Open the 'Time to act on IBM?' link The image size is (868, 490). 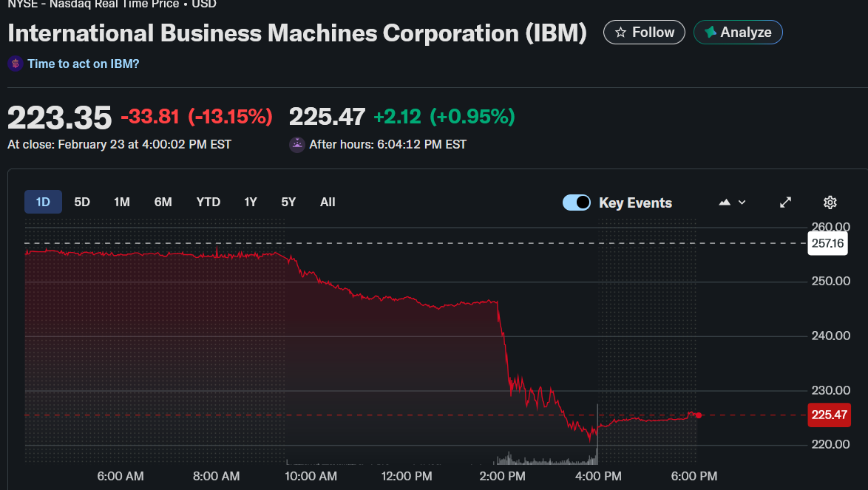(x=83, y=64)
